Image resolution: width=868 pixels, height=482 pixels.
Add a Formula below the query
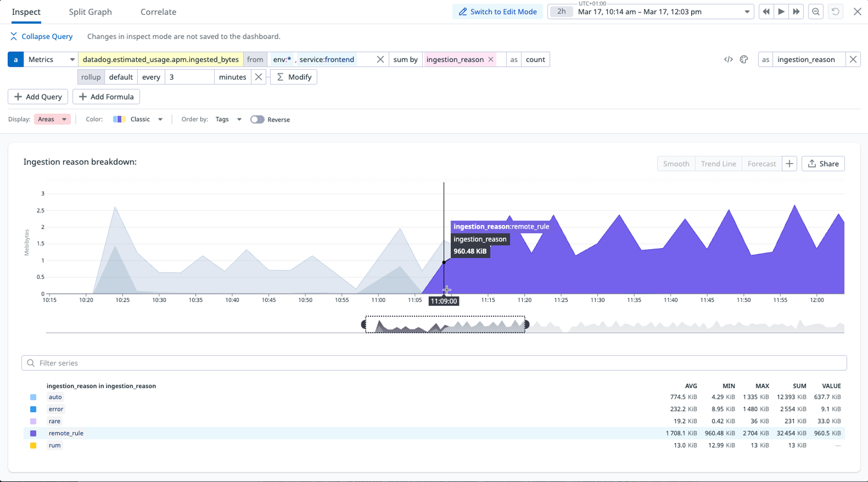pos(106,96)
